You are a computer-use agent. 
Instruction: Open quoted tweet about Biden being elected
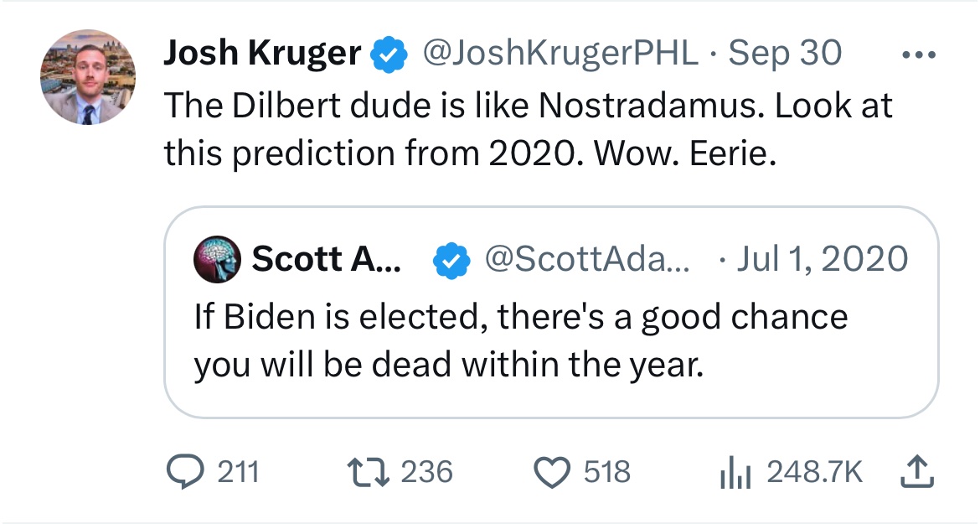pyautogui.click(x=519, y=342)
